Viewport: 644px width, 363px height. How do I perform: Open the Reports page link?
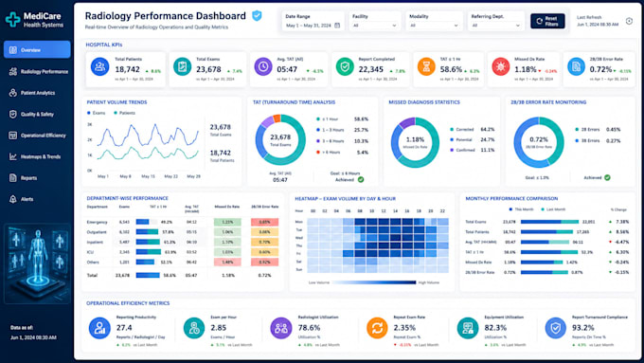[x=37, y=178]
